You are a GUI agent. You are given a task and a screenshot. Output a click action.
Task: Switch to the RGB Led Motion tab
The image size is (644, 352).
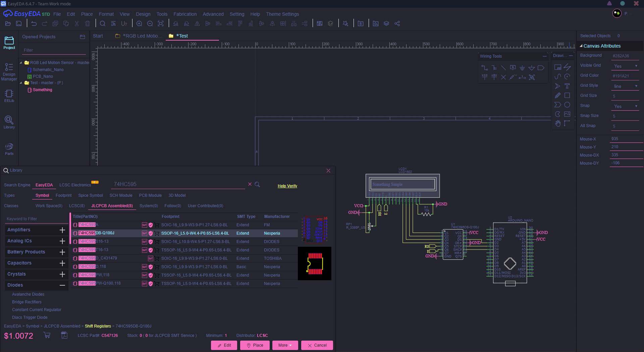(139, 36)
